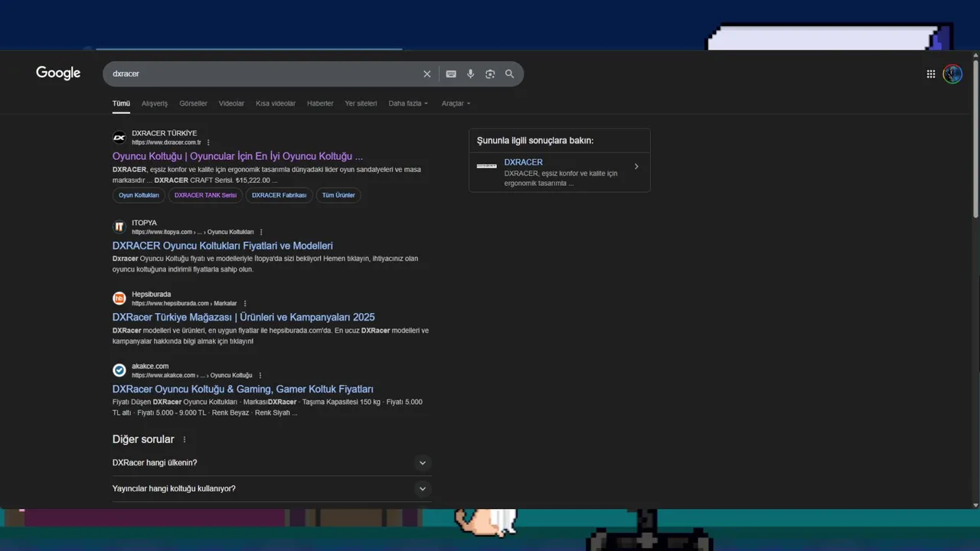Click the itopya.com breadcrumb URL
The height and width of the screenshot is (551, 980).
click(192, 232)
